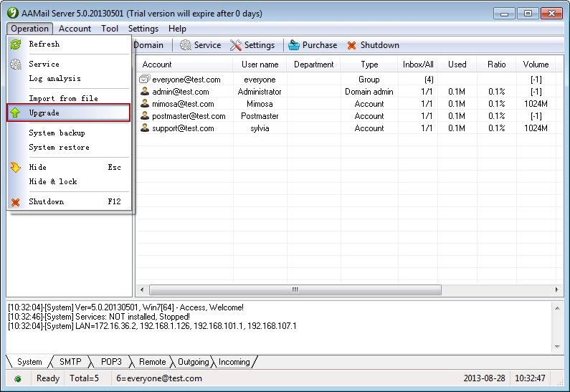Viewport: 570px width, 392px height.
Task: Switch to the System log tab
Action: pyautogui.click(x=29, y=362)
